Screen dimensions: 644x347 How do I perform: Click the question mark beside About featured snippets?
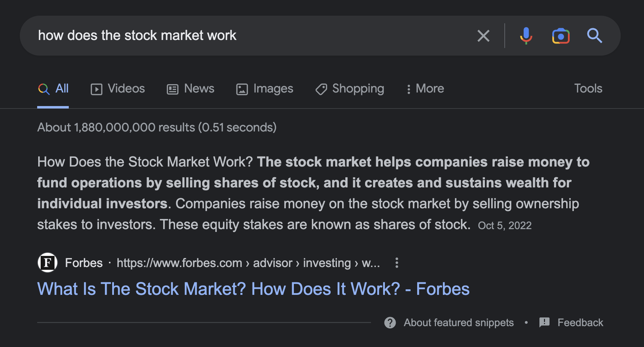coord(390,323)
